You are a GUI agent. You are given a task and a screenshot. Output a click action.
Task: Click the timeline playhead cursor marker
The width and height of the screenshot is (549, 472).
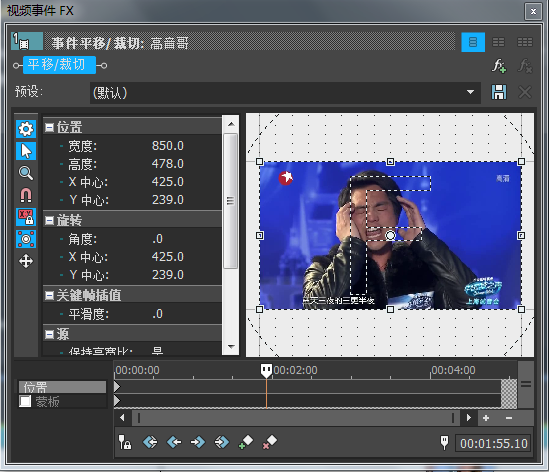point(266,371)
